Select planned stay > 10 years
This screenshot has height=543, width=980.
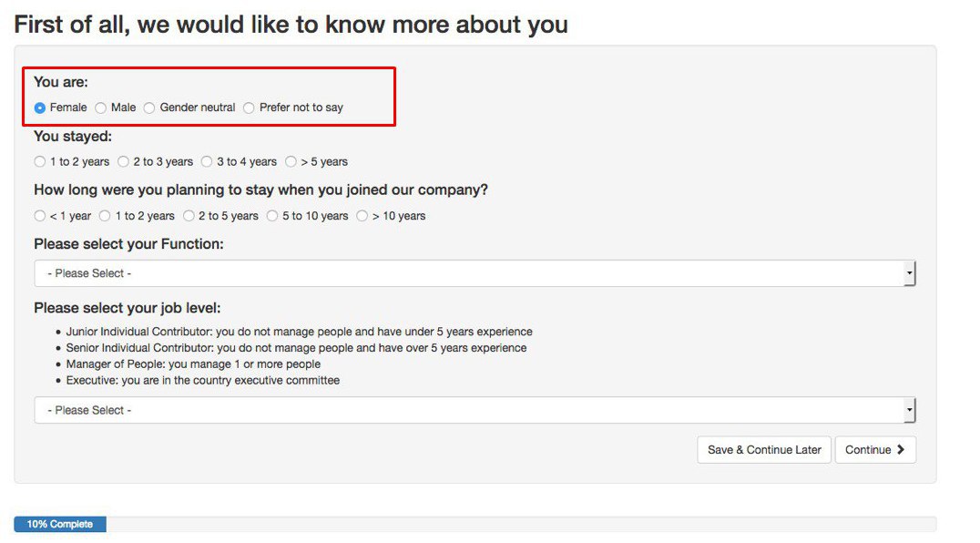[362, 216]
